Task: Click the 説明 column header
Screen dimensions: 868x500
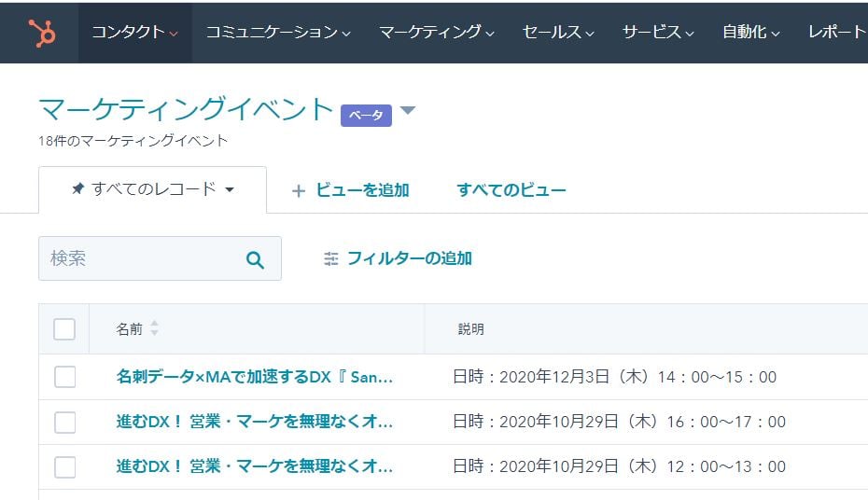Action: click(x=471, y=329)
